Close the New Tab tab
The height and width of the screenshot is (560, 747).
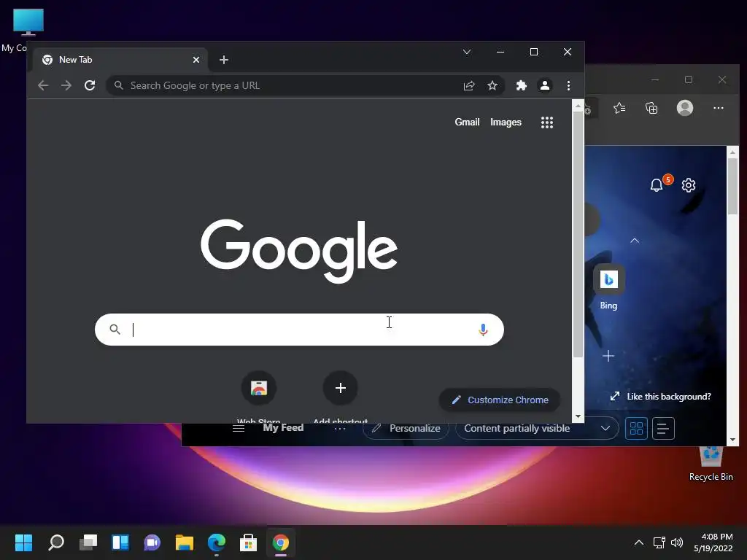pos(196,60)
